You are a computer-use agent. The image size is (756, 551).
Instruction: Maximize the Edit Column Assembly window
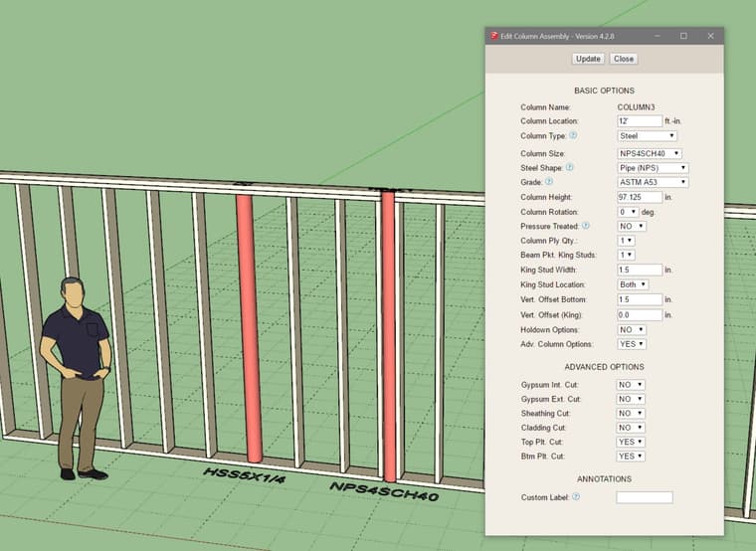pyautogui.click(x=683, y=36)
